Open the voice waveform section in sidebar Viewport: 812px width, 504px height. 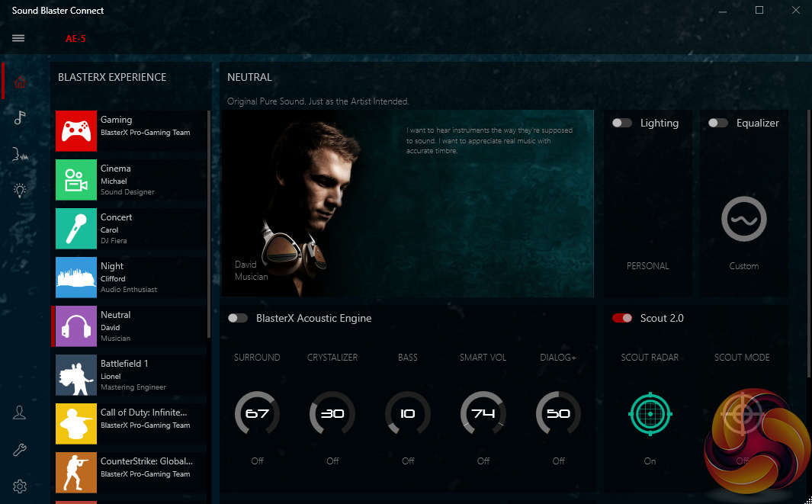coord(20,154)
